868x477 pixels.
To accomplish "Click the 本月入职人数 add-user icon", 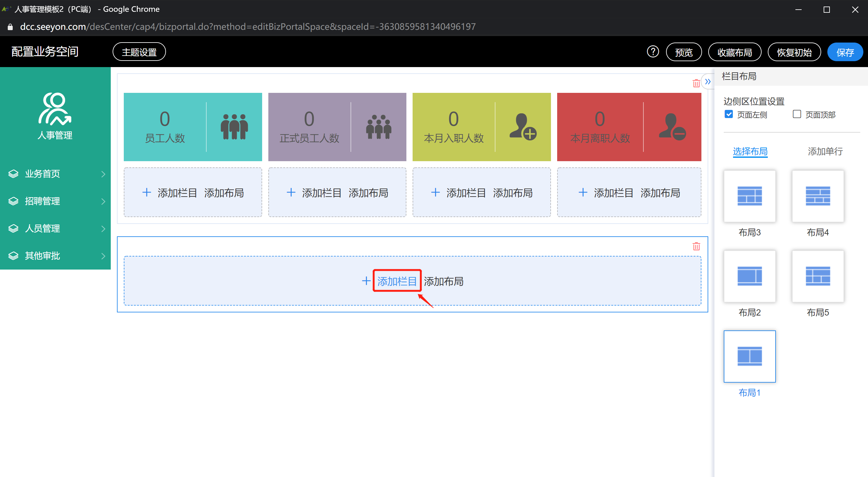I will tap(523, 126).
